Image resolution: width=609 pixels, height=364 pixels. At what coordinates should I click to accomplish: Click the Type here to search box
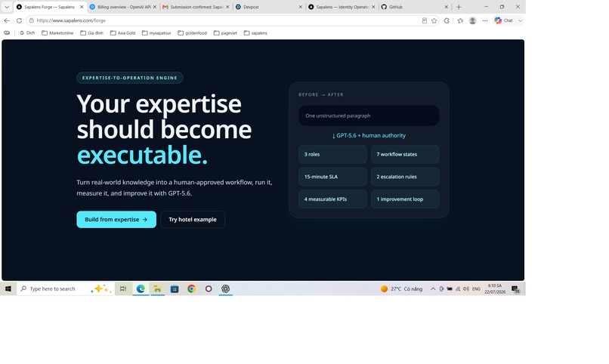[66, 288]
